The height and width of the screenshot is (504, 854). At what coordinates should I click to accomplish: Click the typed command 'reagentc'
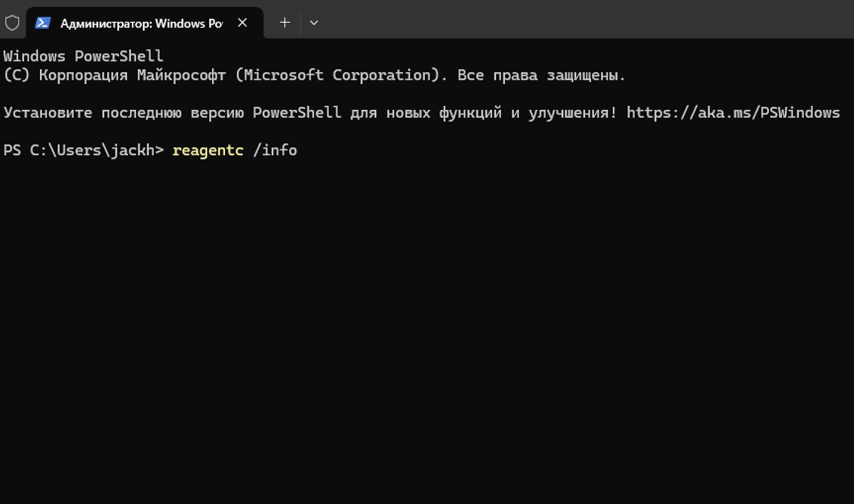208,151
